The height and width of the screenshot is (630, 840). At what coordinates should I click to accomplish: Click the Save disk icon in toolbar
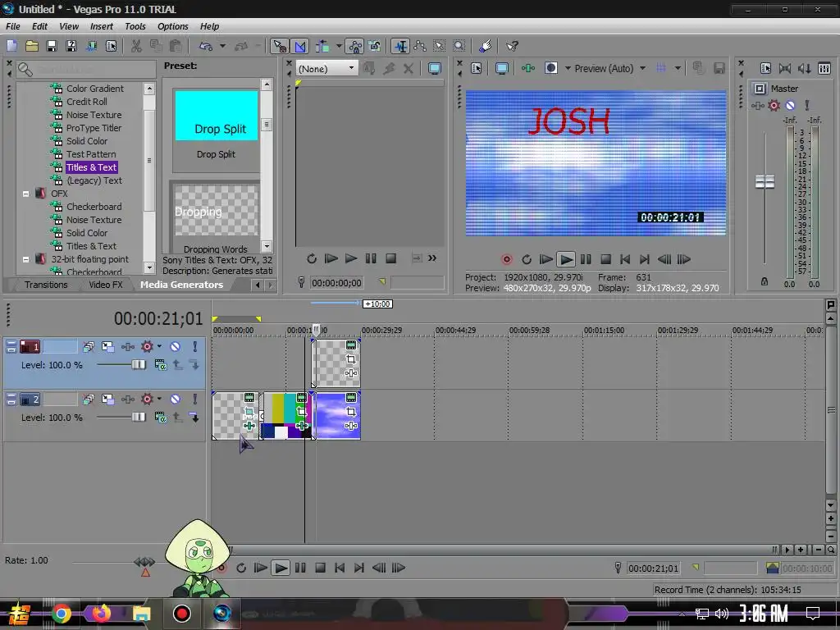pos(52,46)
